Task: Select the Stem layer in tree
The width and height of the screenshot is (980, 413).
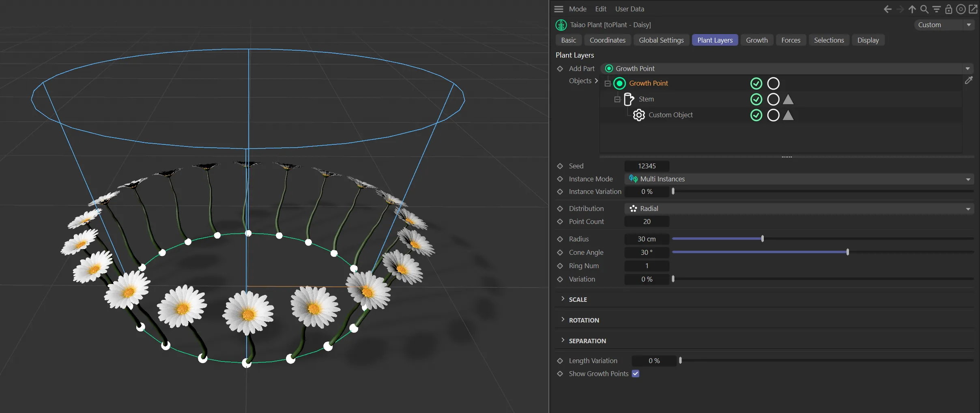Action: (x=646, y=99)
